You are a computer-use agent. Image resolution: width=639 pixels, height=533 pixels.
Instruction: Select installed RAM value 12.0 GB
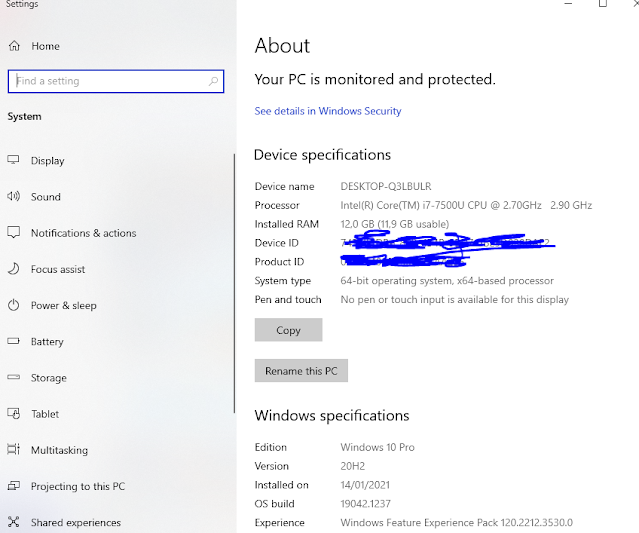click(x=394, y=224)
